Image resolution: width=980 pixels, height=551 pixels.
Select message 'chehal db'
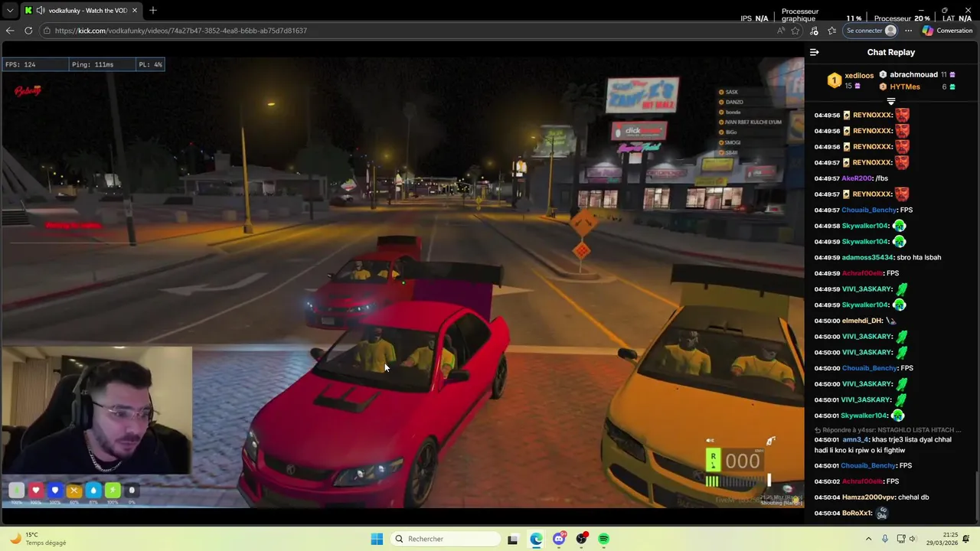point(913,497)
